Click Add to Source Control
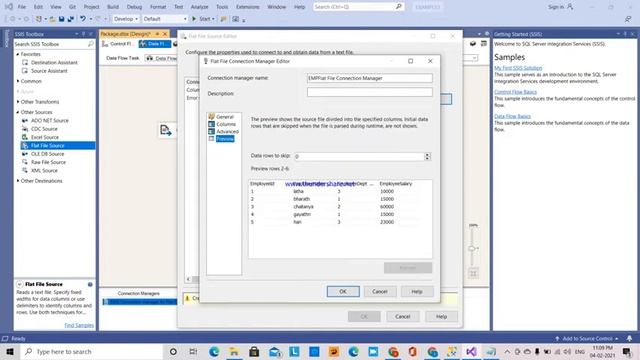This screenshot has width=640, height=360. [587, 339]
